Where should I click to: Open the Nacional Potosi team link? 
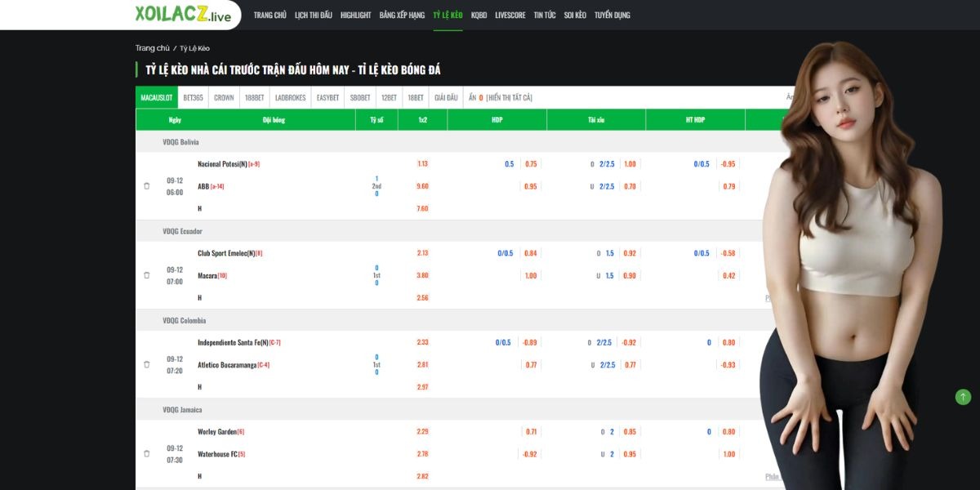(x=222, y=164)
